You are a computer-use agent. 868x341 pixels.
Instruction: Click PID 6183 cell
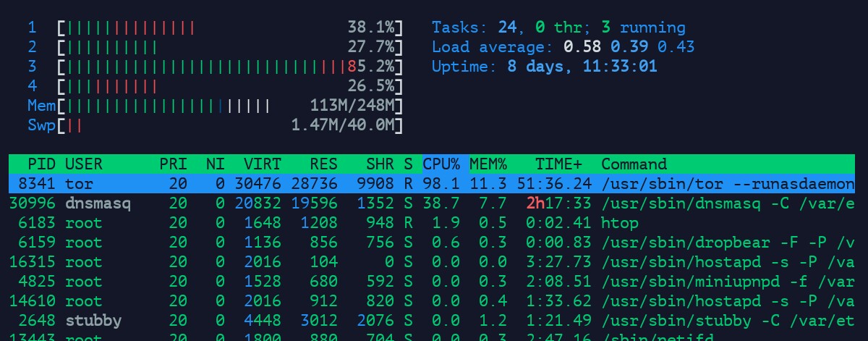click(x=38, y=223)
